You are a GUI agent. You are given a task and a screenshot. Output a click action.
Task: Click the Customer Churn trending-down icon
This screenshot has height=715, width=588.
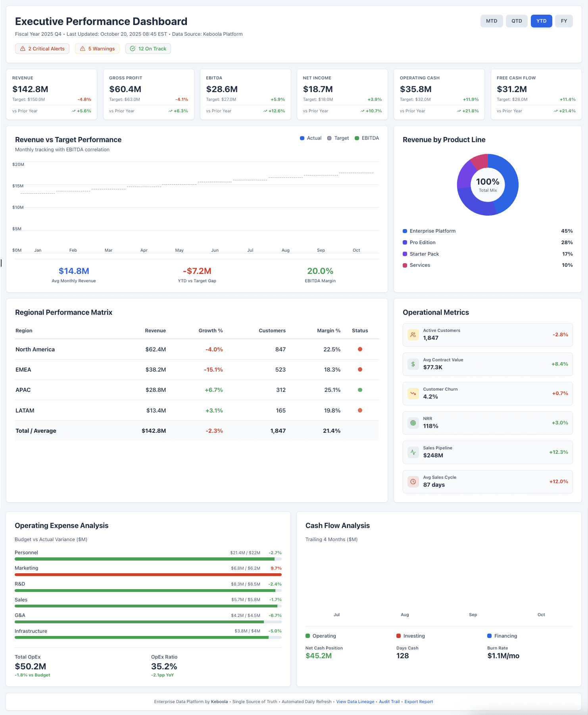point(413,393)
